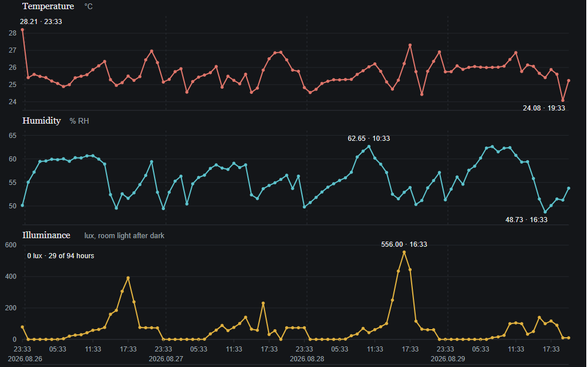This screenshot has height=367, width=588.
Task: Click the °C unit label
Action: pos(89,7)
